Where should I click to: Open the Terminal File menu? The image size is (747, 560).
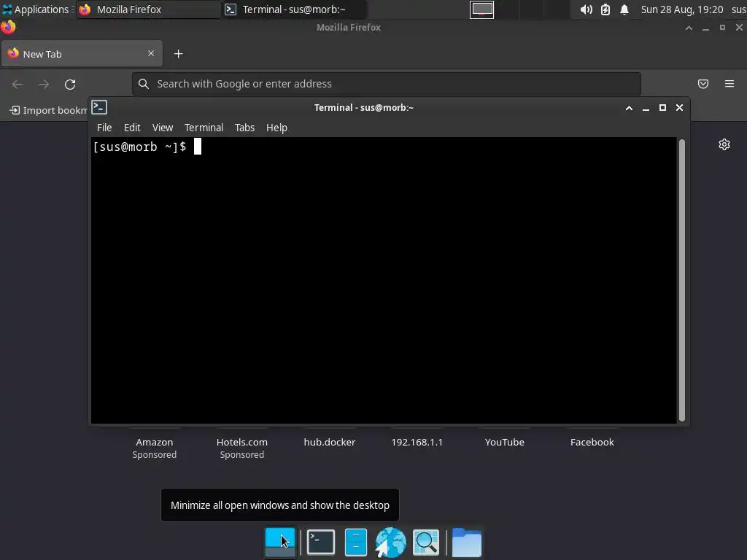104,128
